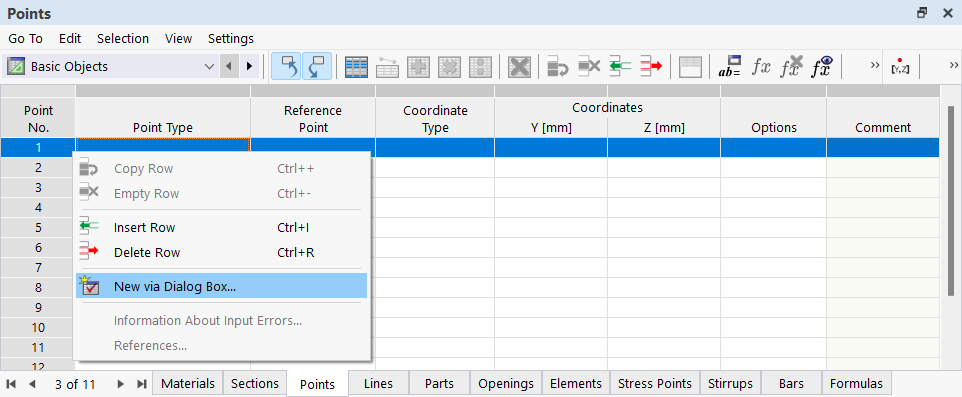
Task: Open the Go To menu
Action: [25, 39]
